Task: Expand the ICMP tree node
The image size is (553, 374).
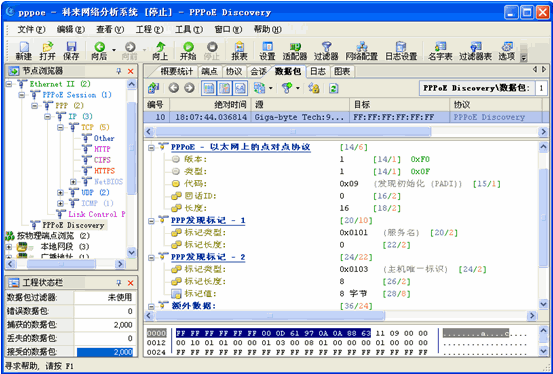Action: (x=60, y=204)
